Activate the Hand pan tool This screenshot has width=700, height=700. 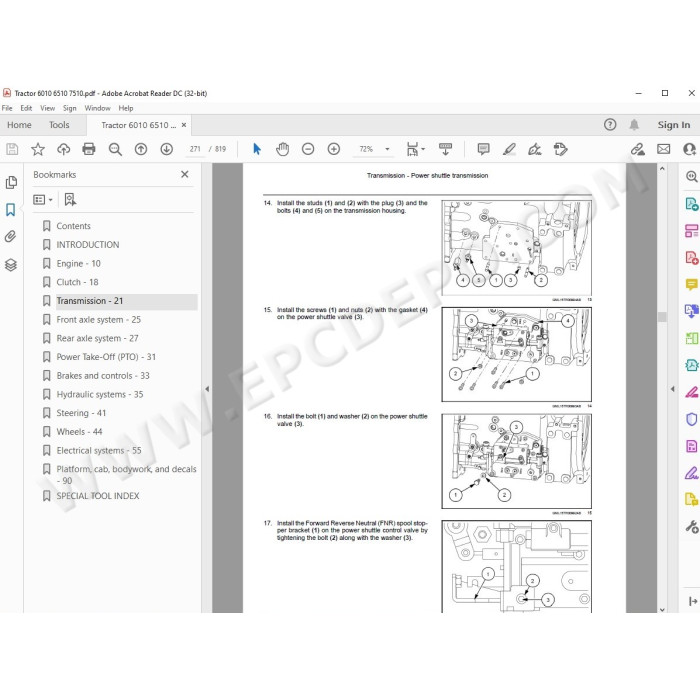point(283,149)
